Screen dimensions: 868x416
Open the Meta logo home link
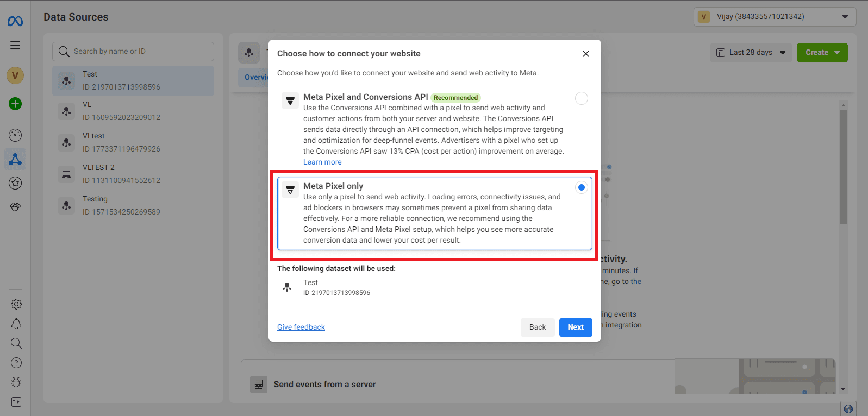pyautogui.click(x=15, y=21)
